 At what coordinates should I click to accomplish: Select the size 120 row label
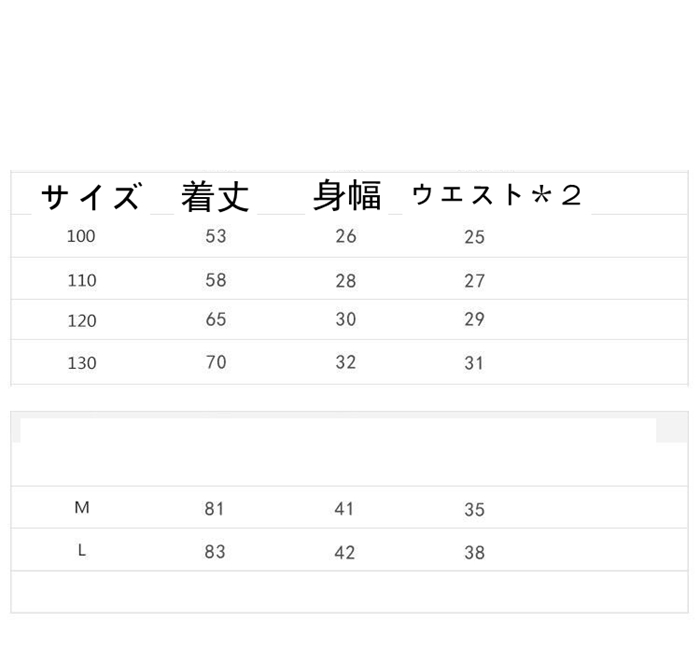(81, 321)
